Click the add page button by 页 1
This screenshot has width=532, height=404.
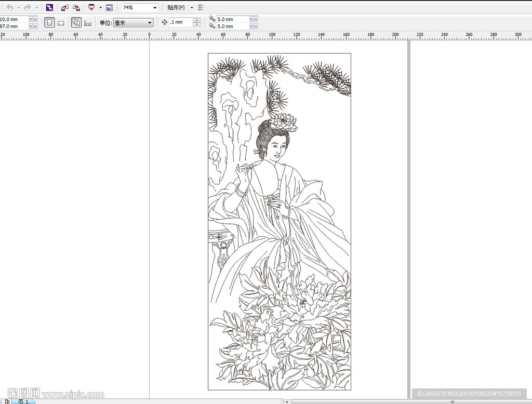point(7,401)
